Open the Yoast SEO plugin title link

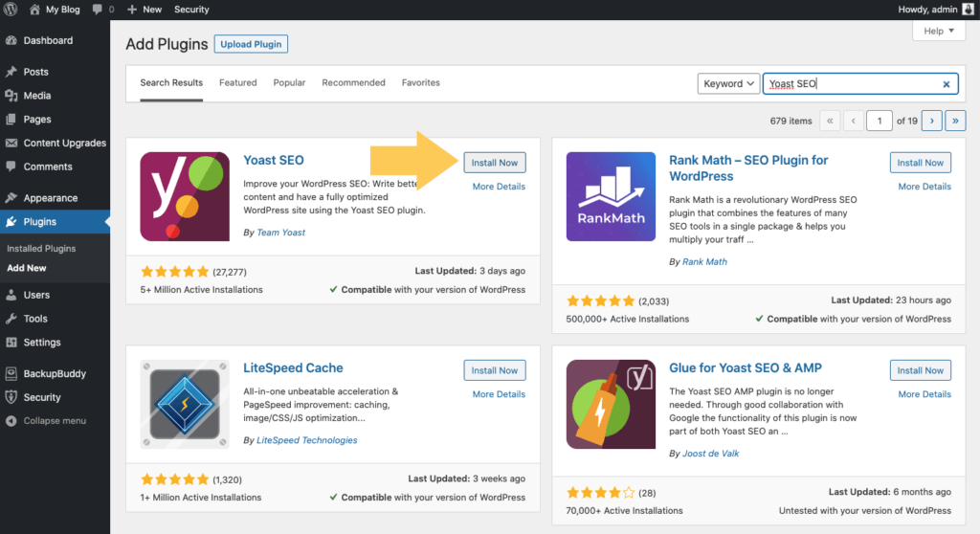(273, 160)
